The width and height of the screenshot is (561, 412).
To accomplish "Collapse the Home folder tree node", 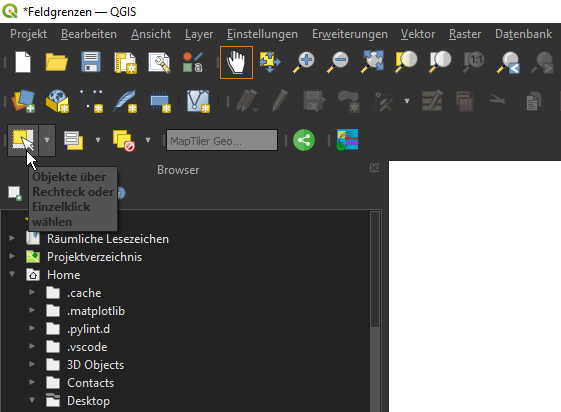I will click(x=12, y=274).
